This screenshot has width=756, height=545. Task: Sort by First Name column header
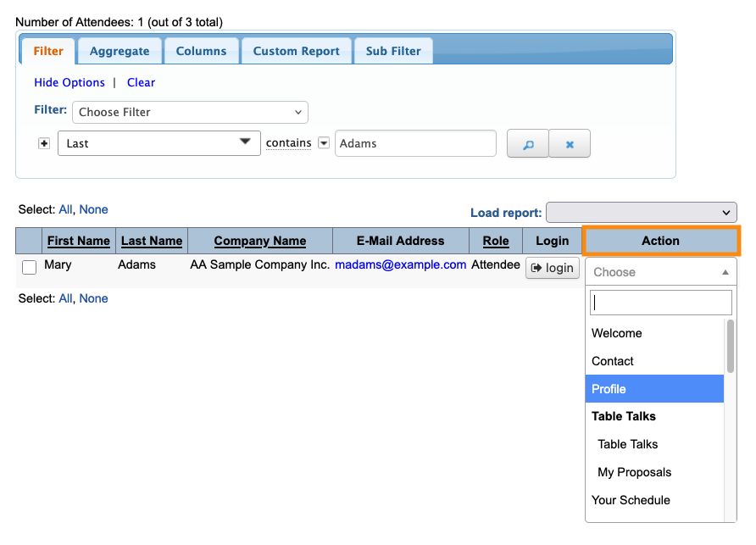pyautogui.click(x=79, y=241)
